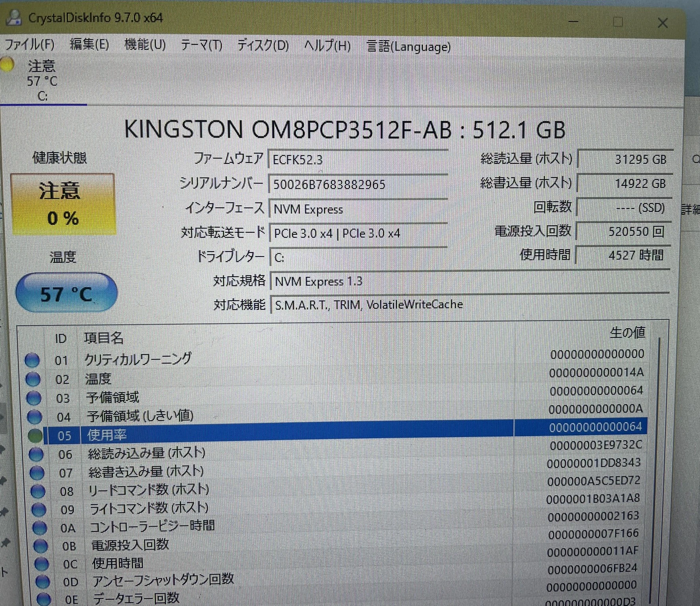This screenshot has width=700, height=606.
Task: Click the 57 °C temperature button
Action: coord(66,293)
